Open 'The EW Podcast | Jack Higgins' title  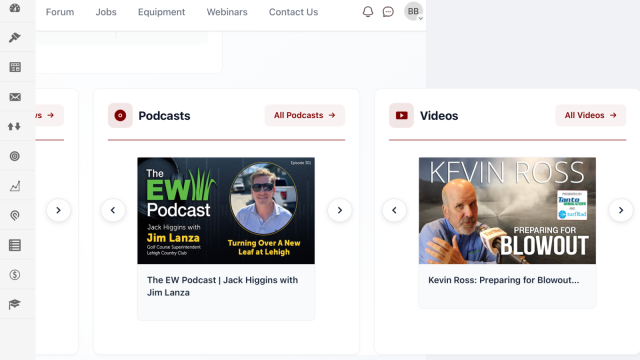click(222, 286)
